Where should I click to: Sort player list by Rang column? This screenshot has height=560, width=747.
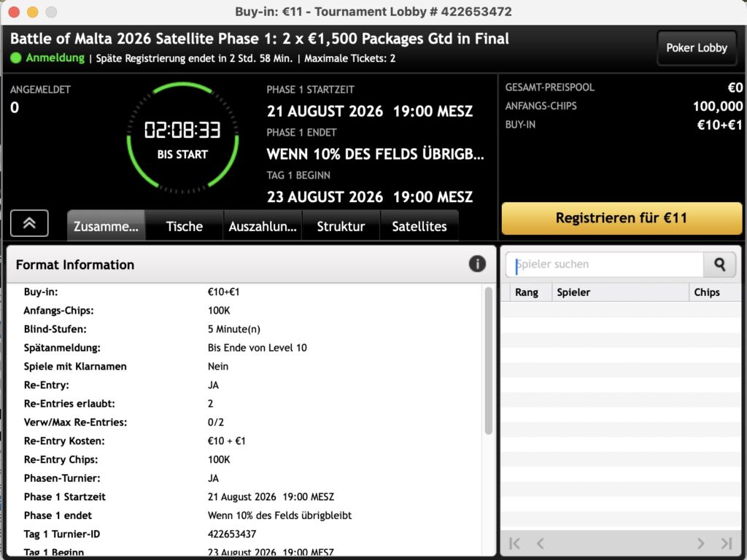[531, 292]
